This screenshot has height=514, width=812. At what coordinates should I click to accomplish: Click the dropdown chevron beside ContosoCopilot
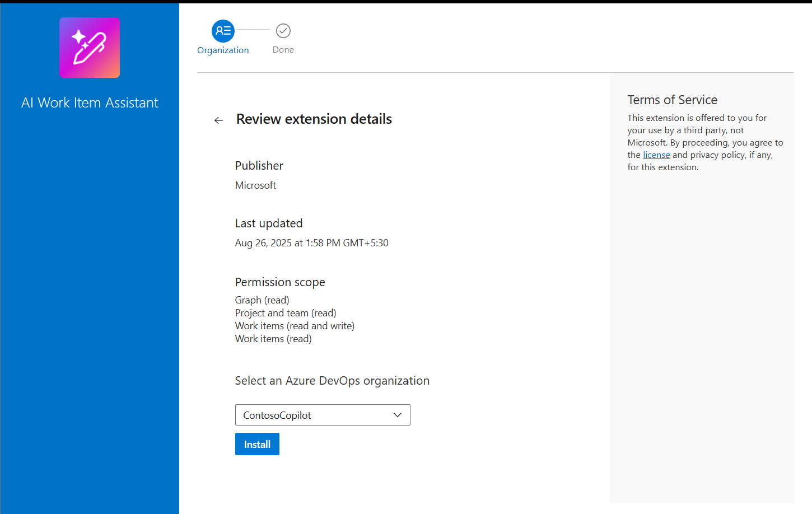coord(398,415)
